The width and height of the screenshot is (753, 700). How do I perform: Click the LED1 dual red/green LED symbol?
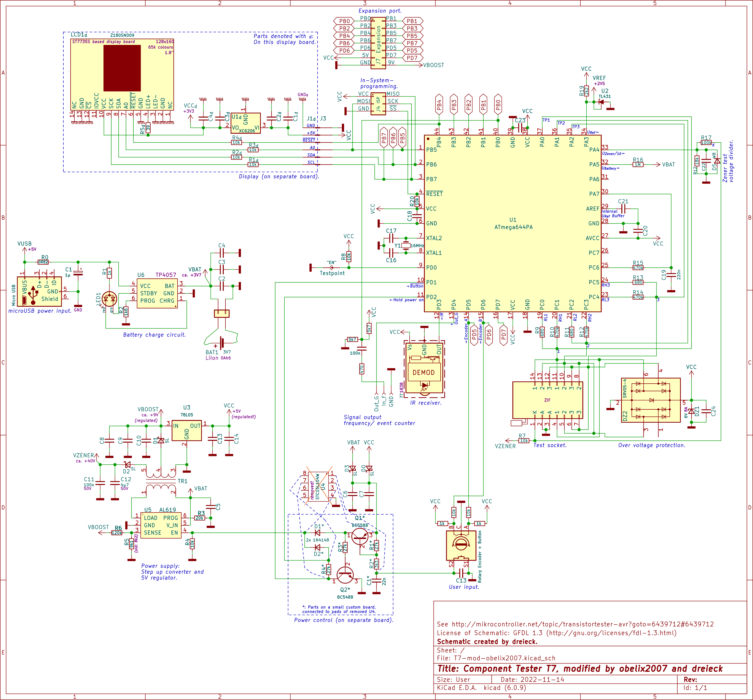(x=110, y=299)
